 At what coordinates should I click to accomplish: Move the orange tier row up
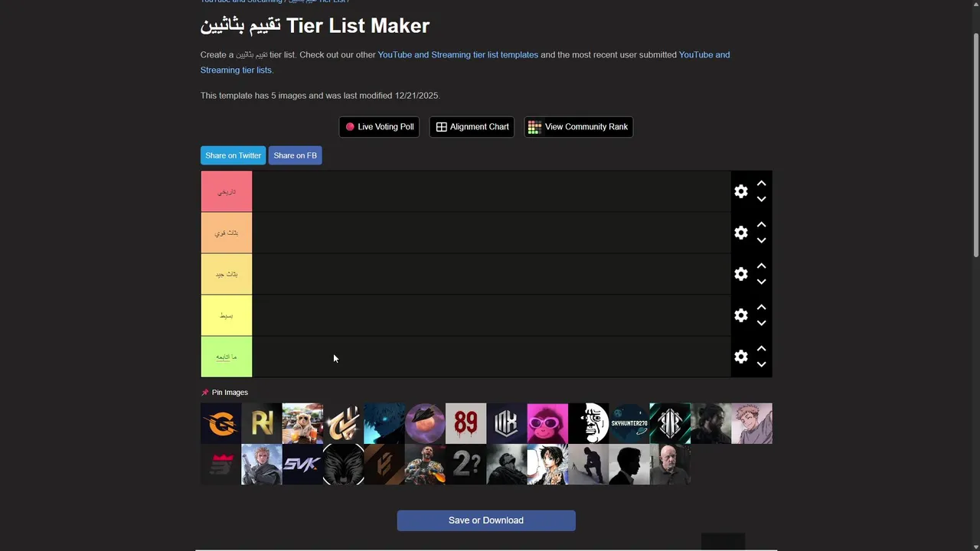pos(761,225)
